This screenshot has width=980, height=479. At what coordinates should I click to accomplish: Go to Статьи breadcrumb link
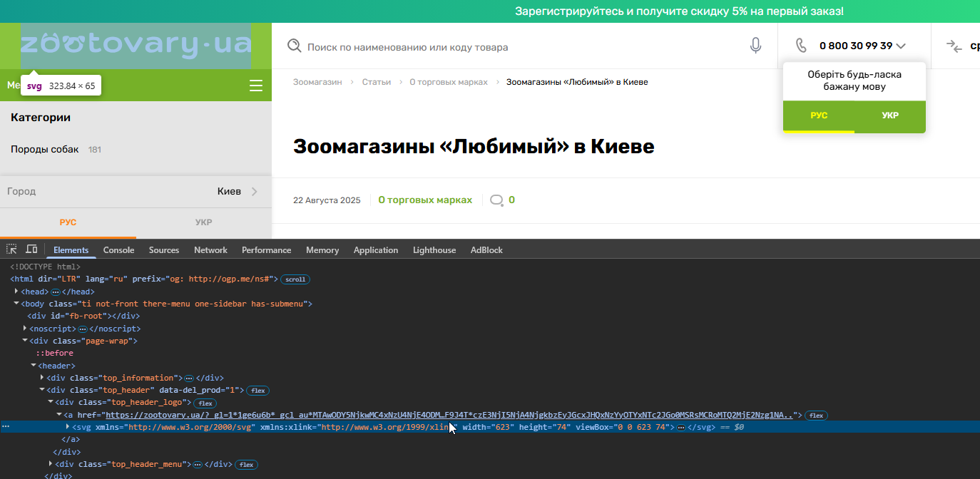376,82
